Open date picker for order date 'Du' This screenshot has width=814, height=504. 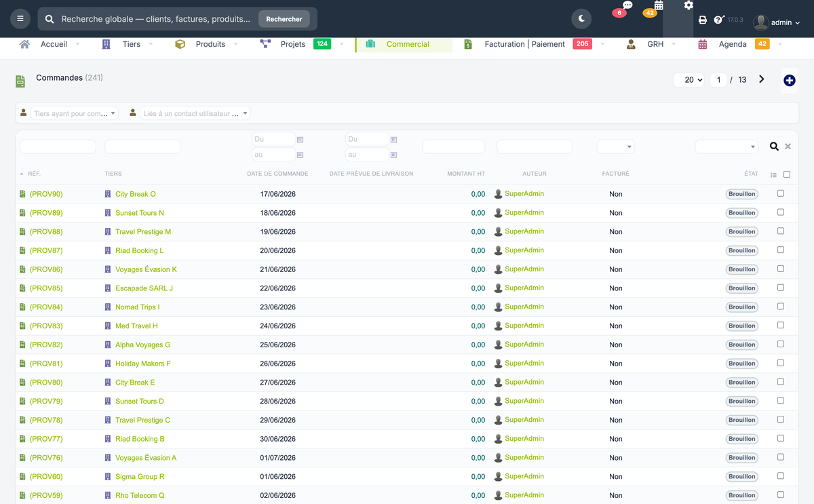click(300, 139)
